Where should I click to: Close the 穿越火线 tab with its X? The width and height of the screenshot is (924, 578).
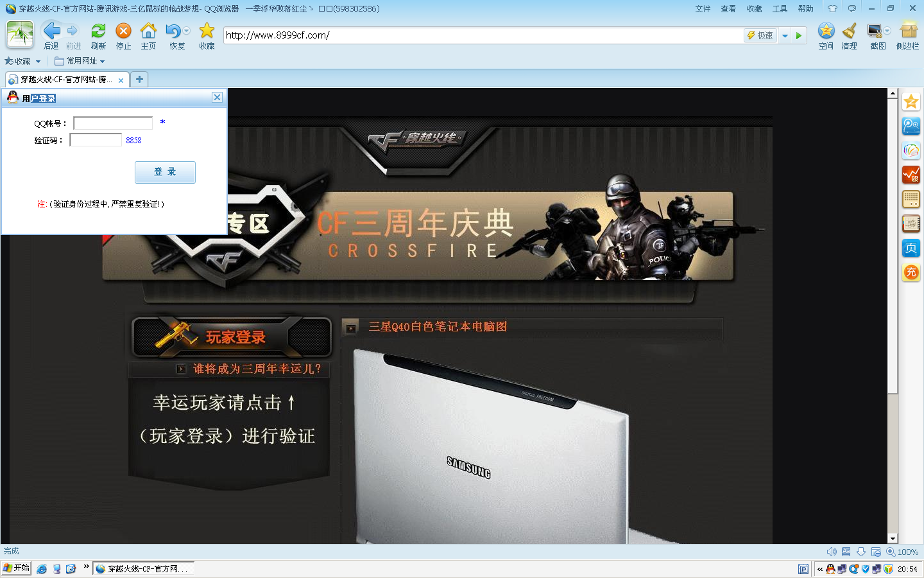point(121,80)
